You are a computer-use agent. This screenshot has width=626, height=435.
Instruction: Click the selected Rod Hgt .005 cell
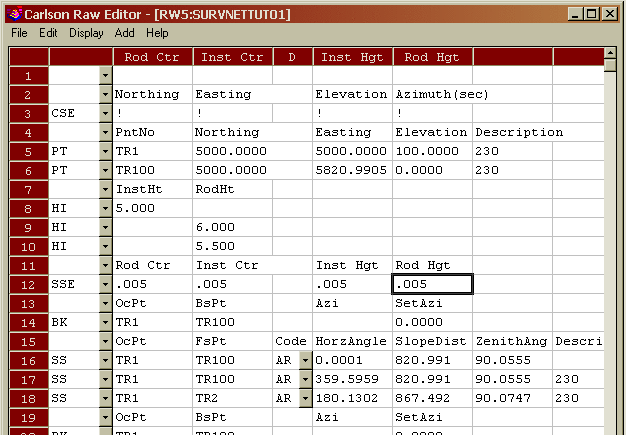[x=432, y=285]
